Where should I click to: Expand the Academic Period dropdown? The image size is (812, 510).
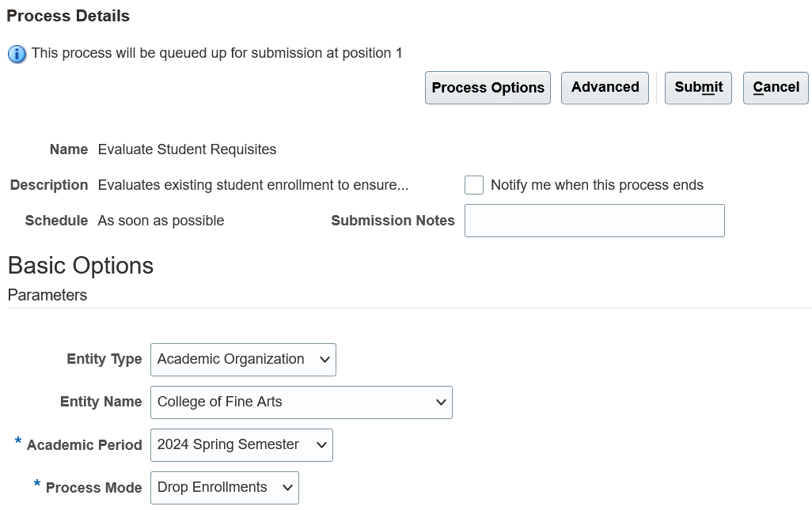[241, 445]
